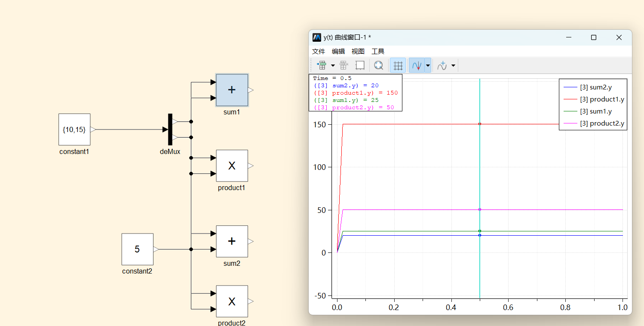Click the x-axis tick label 0.8
The image size is (644, 326).
(x=565, y=308)
